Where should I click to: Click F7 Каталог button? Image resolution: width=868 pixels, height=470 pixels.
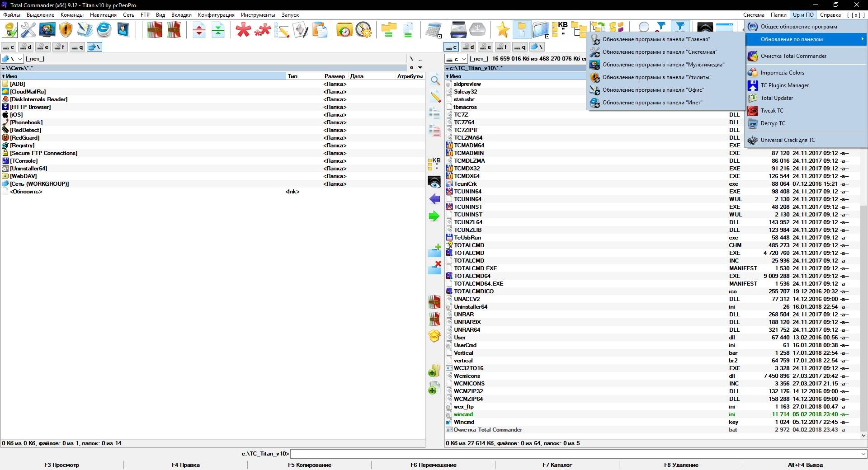click(557, 465)
